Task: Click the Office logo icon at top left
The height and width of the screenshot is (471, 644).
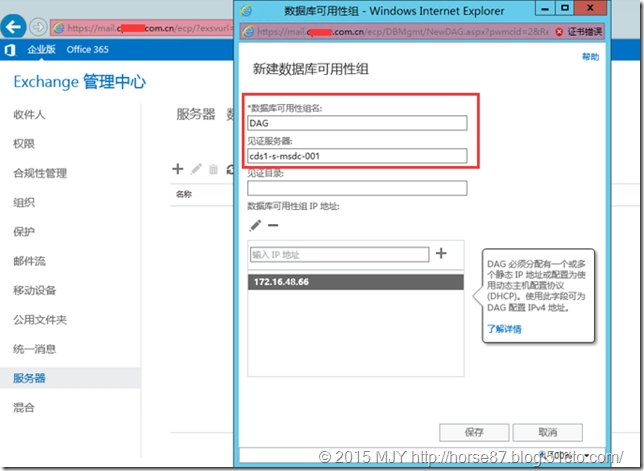Action: (10, 49)
